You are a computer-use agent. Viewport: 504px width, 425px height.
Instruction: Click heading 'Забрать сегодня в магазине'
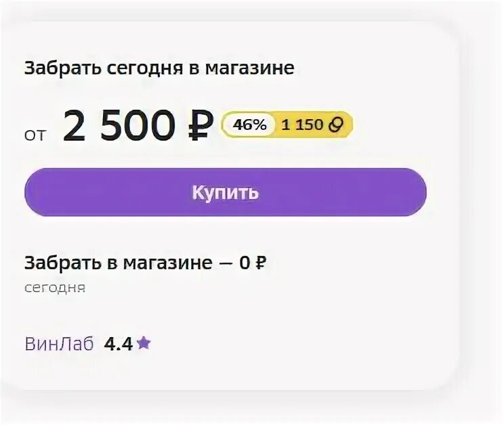159,69
